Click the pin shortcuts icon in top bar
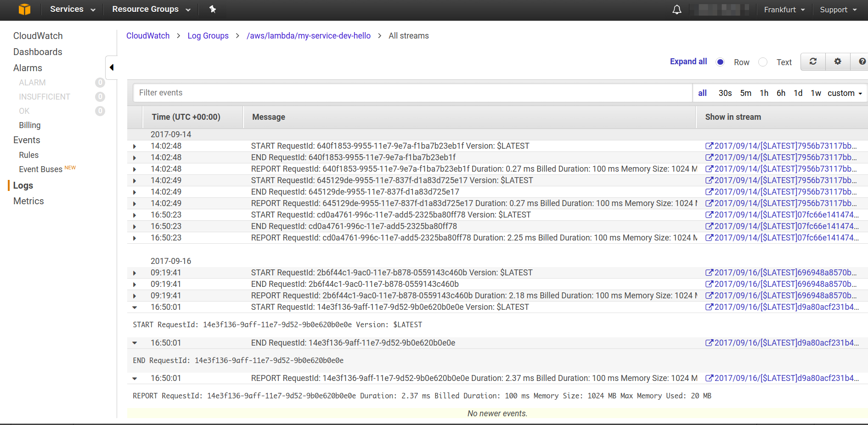Screen dimensions: 868x425 [213, 9]
